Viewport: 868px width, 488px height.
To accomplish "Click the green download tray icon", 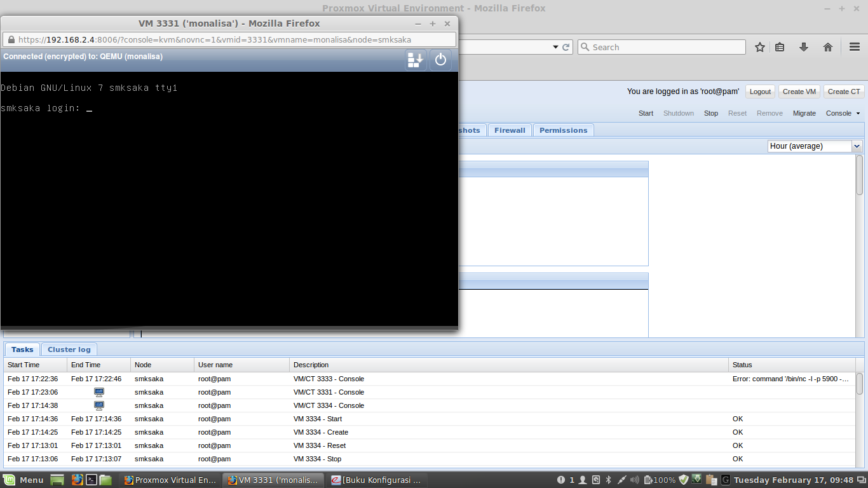I will 697,480.
